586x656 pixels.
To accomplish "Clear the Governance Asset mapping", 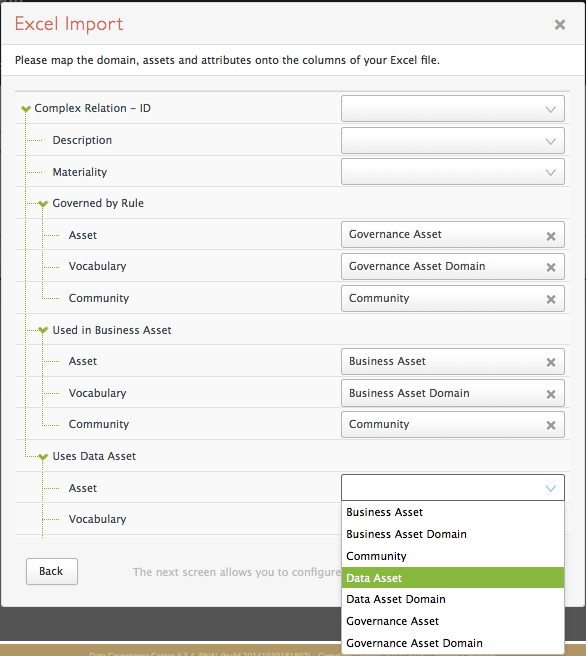I will tap(551, 236).
